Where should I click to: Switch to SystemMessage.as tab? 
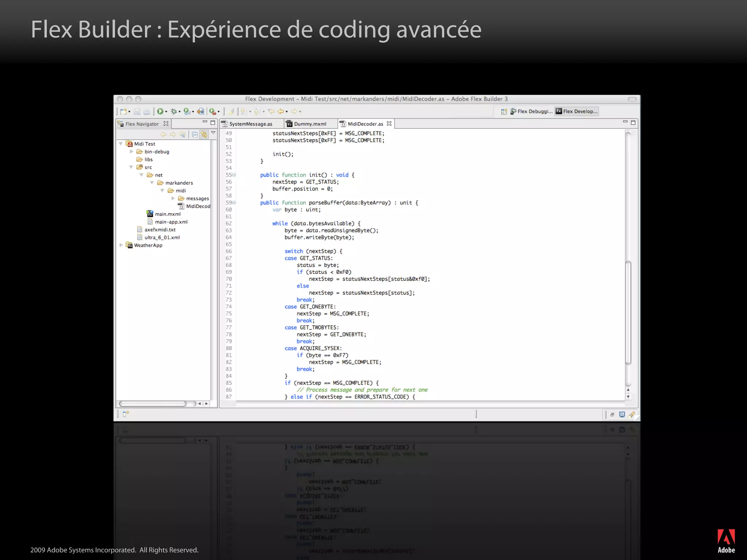[251, 124]
